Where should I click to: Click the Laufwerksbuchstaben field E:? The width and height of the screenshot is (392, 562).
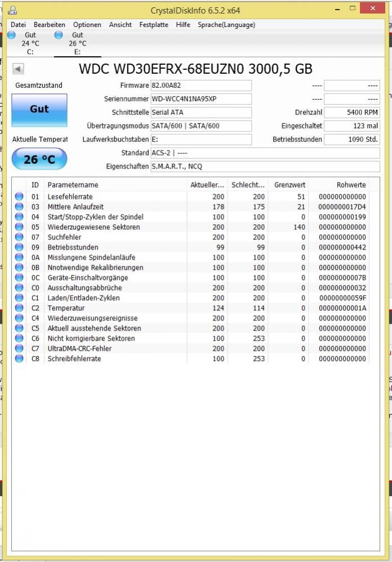click(x=201, y=140)
